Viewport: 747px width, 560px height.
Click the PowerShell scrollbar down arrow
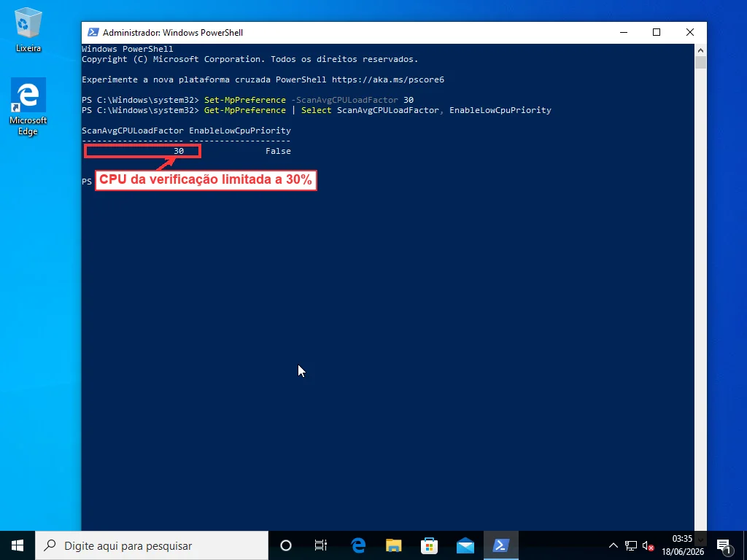[700, 539]
